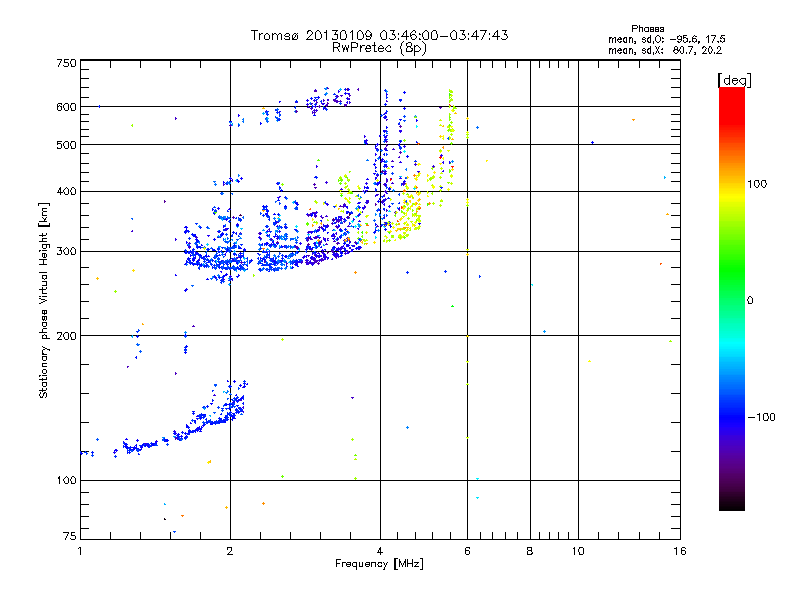Click the 'RwPretec (8p)' subtitle

pos(379,48)
